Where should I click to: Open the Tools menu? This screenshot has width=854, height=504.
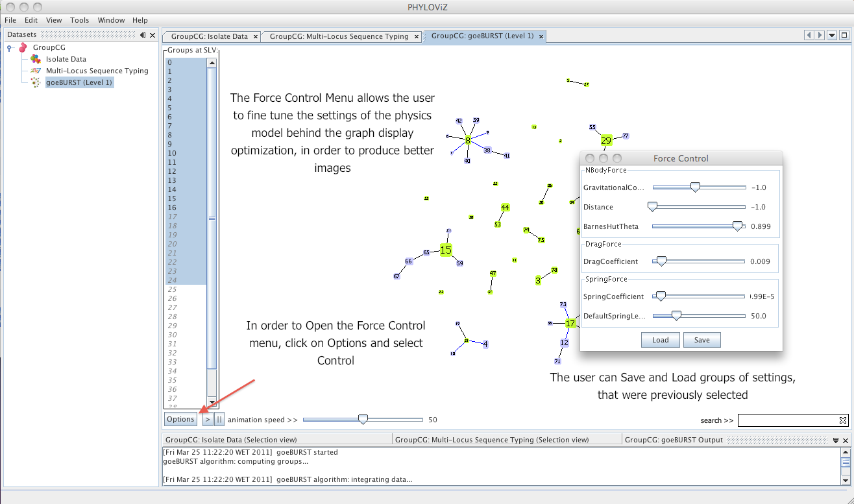80,20
